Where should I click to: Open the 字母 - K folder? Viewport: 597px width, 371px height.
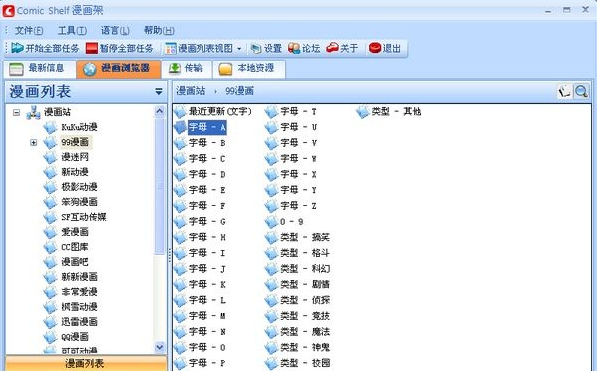(x=200, y=284)
